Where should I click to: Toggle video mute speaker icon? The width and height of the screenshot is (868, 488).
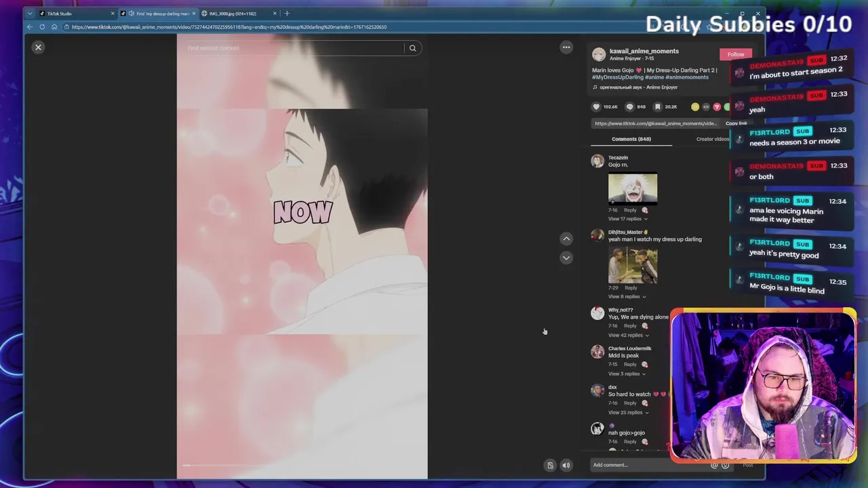[x=566, y=465]
